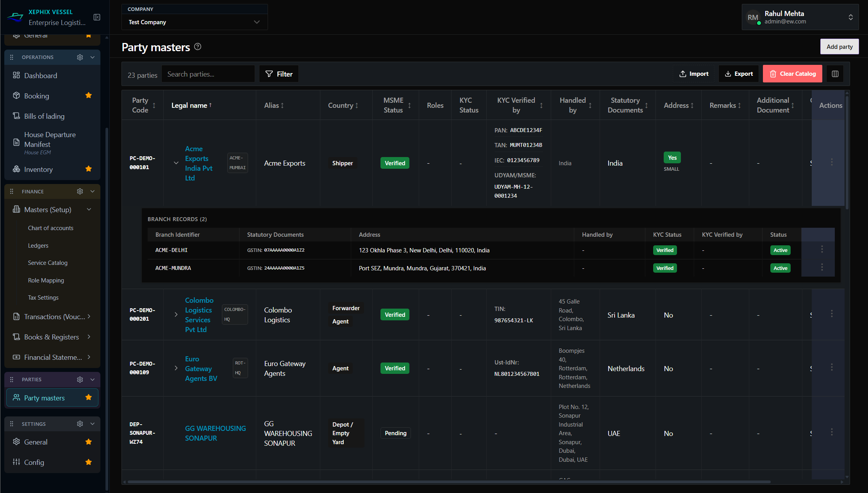Sort by Statutory Documents column
868x493 pixels.
(x=647, y=105)
